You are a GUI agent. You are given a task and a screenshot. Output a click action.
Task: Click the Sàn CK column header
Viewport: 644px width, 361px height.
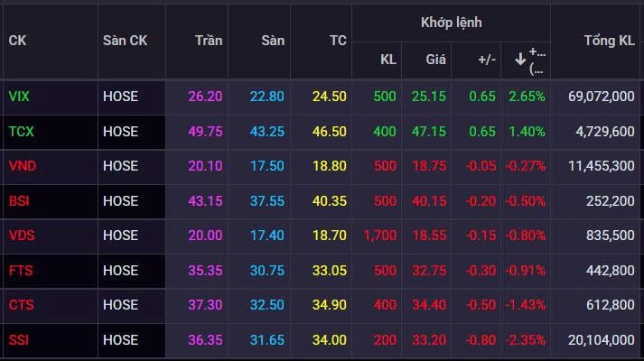pos(125,41)
